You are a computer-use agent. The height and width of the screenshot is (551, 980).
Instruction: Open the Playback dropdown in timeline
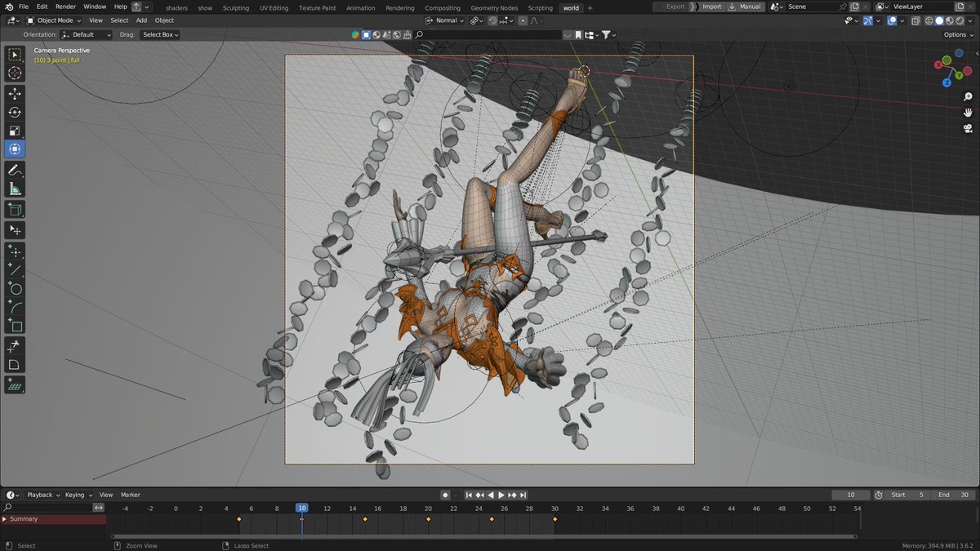(x=42, y=495)
